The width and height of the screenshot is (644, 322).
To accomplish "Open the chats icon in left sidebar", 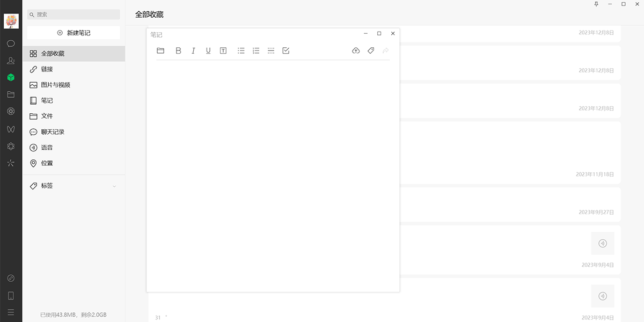I will pos(11,43).
